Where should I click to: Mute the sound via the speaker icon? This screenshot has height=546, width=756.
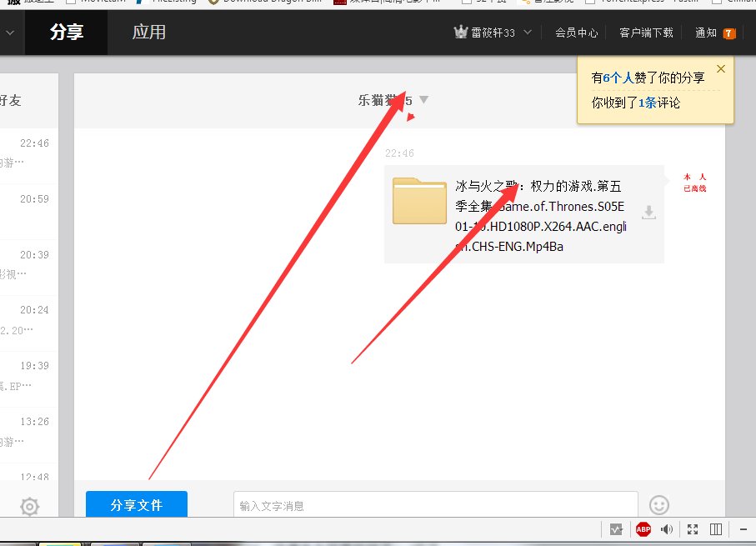[x=668, y=528]
